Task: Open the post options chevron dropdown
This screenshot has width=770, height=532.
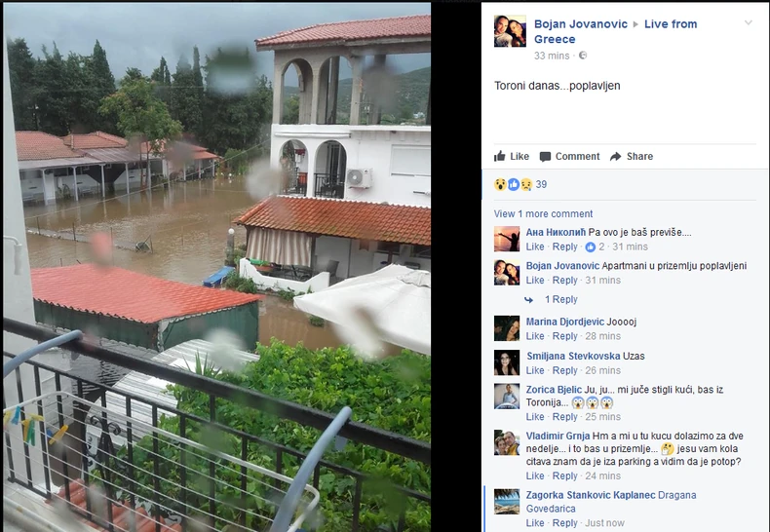Action: [x=749, y=22]
